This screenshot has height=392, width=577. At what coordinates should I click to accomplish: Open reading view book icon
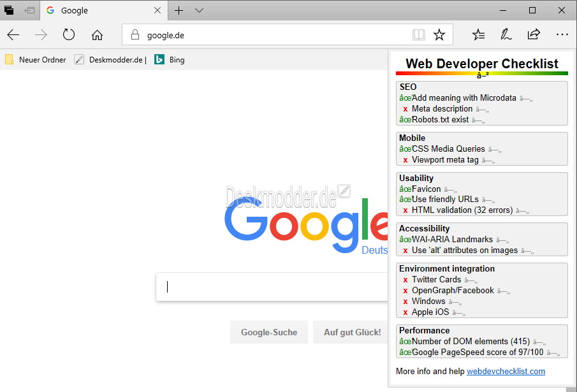point(419,35)
